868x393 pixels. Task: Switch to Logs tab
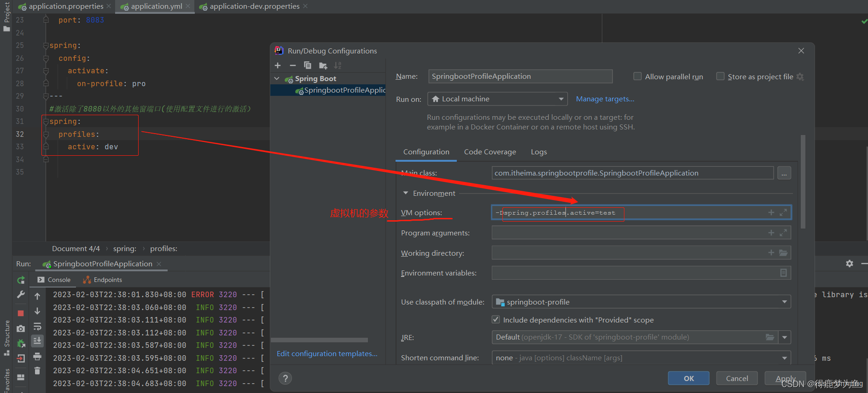tap(539, 152)
